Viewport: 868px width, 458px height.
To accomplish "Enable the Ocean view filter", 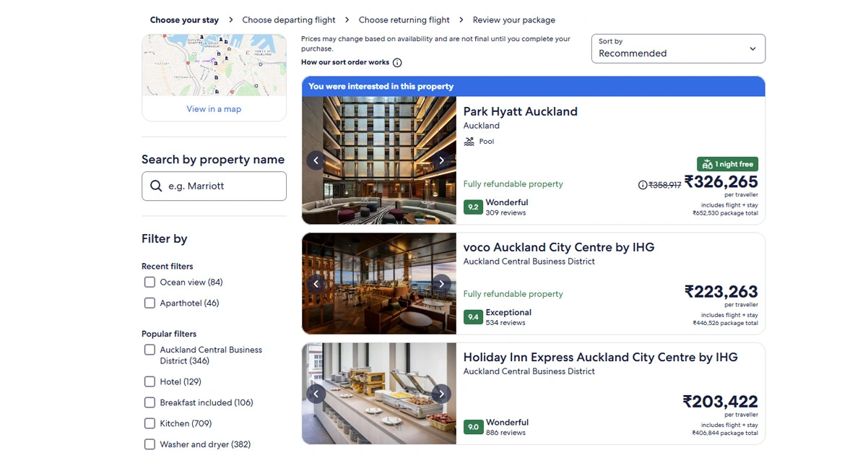I will (149, 282).
